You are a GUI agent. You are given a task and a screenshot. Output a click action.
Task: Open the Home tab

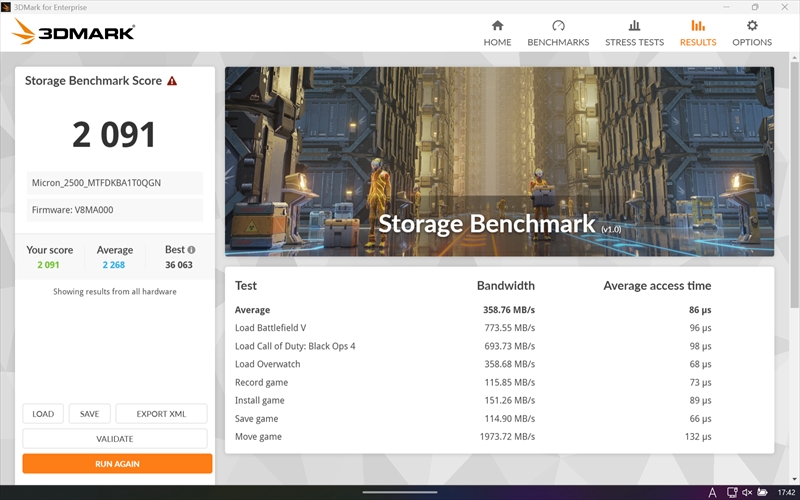click(x=497, y=33)
